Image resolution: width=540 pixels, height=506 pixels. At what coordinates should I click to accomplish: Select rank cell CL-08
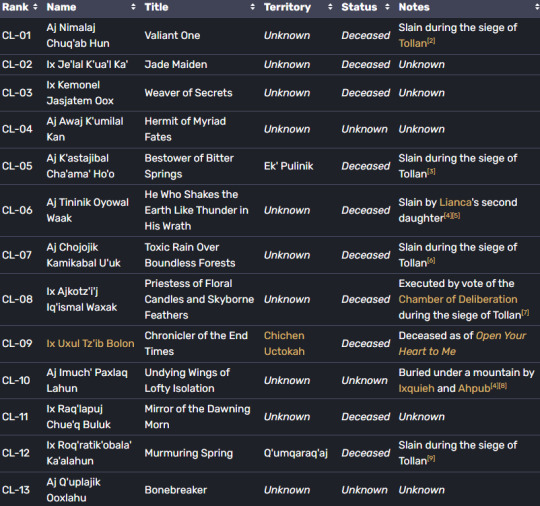(x=17, y=299)
